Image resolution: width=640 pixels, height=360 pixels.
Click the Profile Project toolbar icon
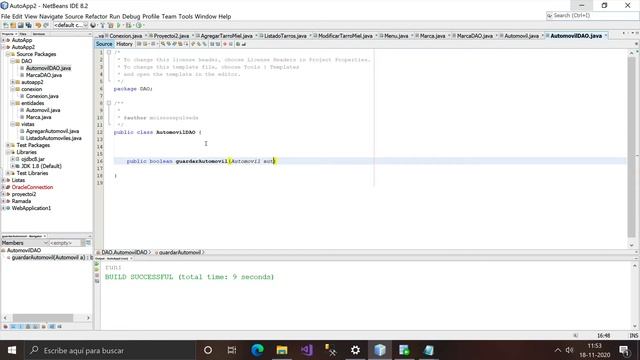pyautogui.click(x=139, y=25)
